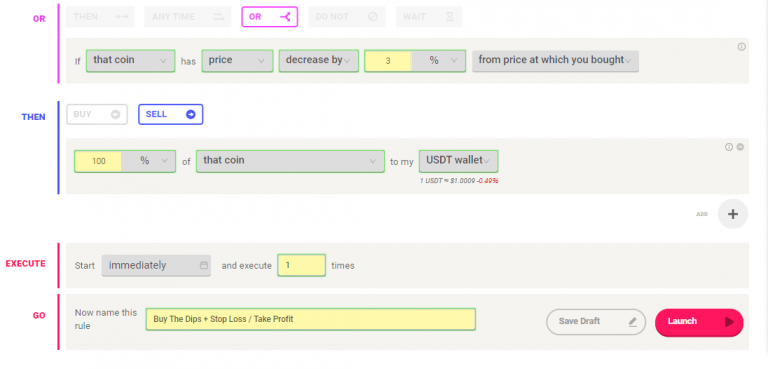
Task: Click the play arrow on the Launch button
Action: (x=729, y=322)
